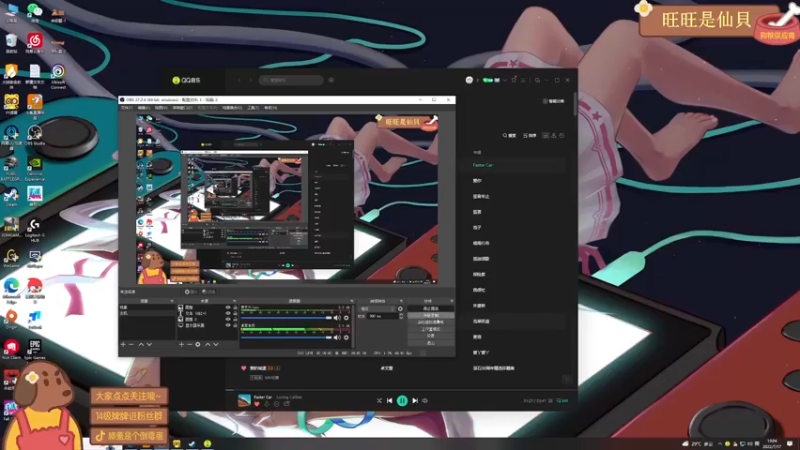The height and width of the screenshot is (450, 800).
Task: Open the OBS transition type dropdown
Action: [x=378, y=309]
